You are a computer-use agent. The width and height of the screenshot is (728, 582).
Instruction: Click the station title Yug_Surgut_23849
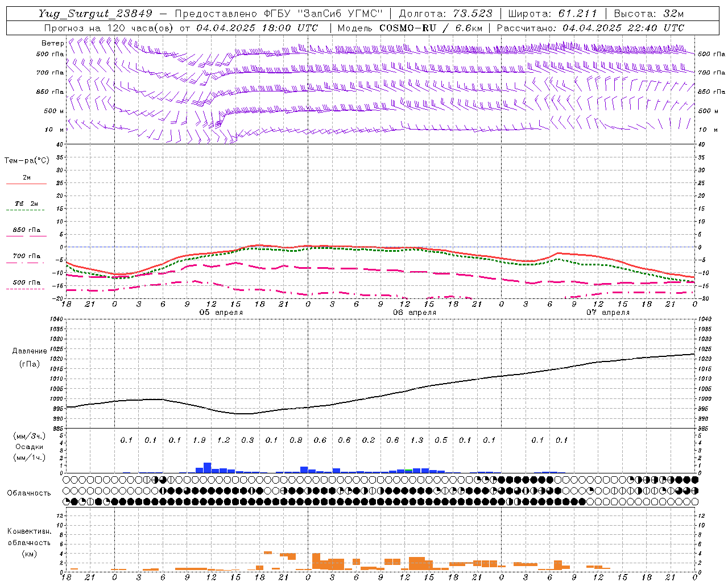coord(96,14)
